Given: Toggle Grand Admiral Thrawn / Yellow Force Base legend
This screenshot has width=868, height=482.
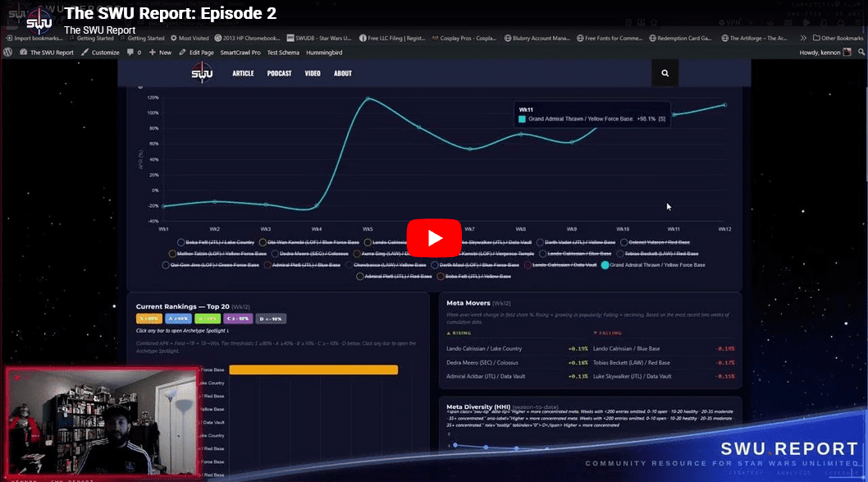Looking at the screenshot, I should click(653, 265).
